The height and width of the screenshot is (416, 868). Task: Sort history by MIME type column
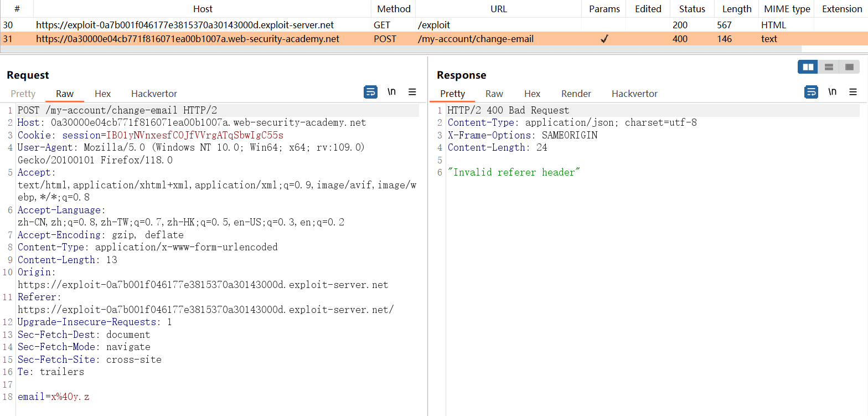787,9
